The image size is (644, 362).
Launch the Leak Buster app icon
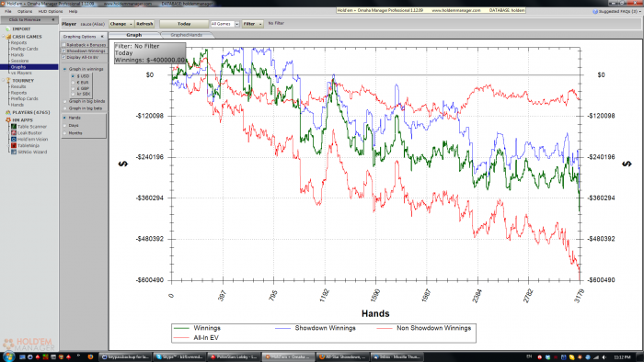(14, 133)
